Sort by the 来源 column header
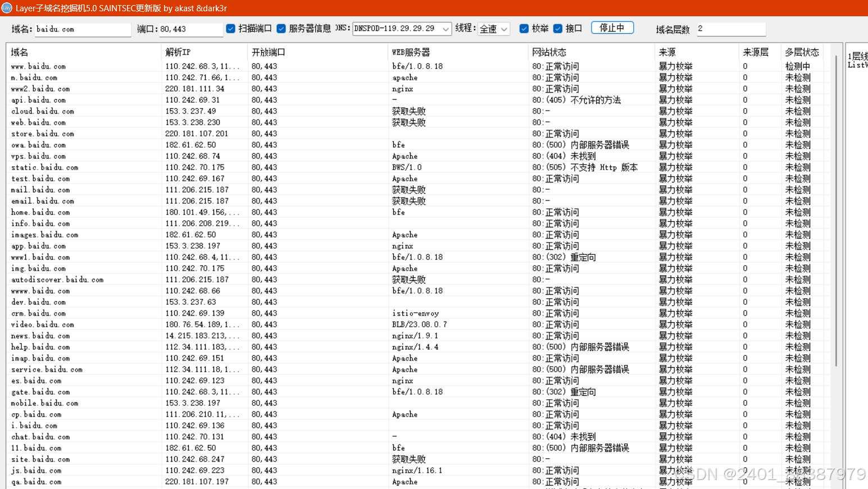The image size is (868, 489). coord(697,52)
